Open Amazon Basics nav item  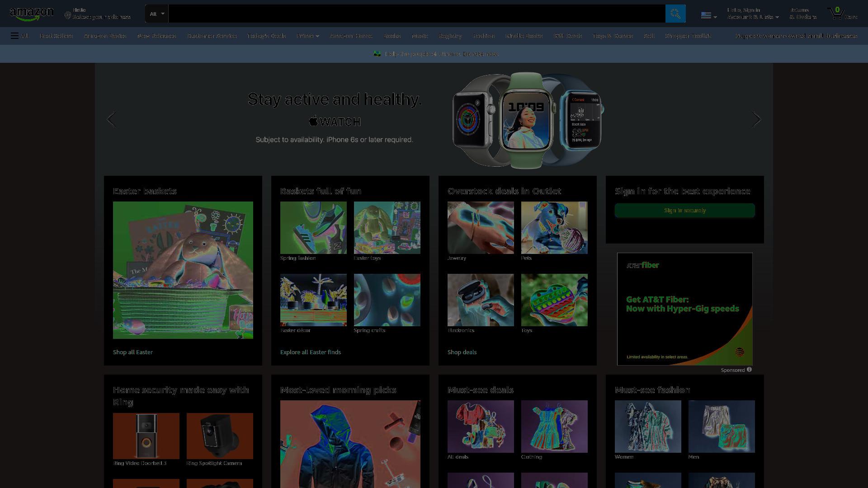pos(105,36)
